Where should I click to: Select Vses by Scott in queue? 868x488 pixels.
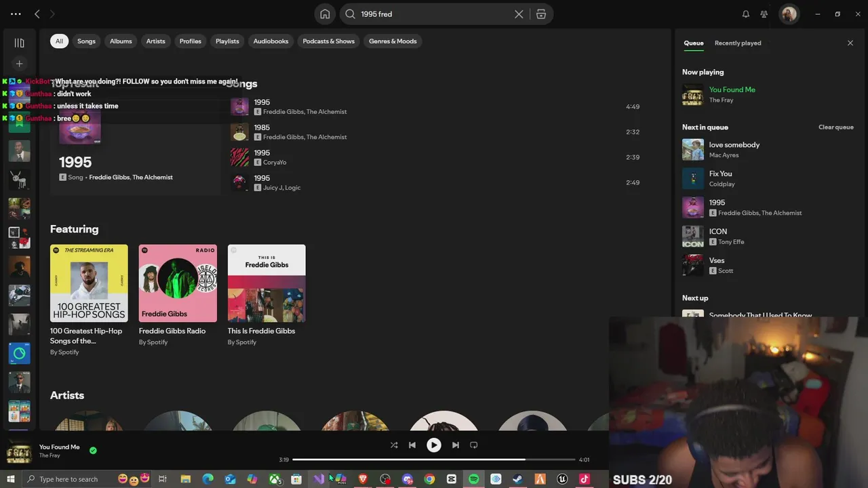click(x=768, y=265)
